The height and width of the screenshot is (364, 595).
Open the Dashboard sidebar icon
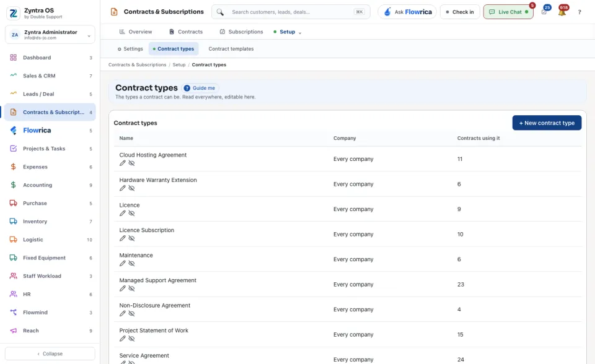tap(13, 58)
